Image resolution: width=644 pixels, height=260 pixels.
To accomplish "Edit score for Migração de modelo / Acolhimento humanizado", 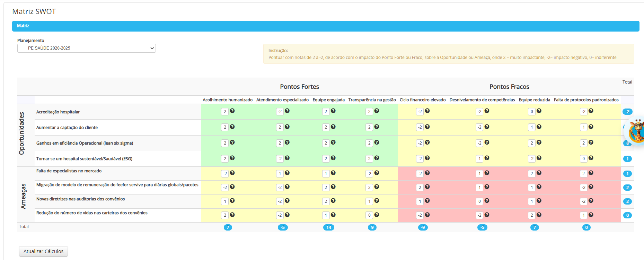I will (x=225, y=188).
